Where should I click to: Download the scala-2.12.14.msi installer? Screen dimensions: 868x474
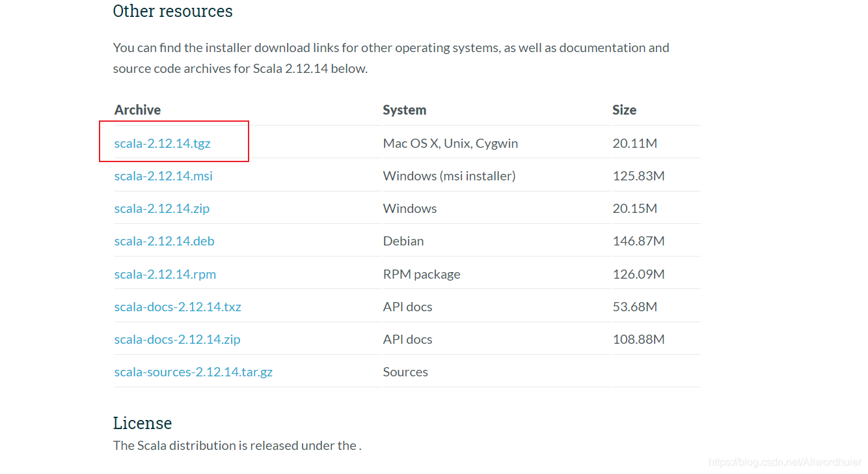pos(163,176)
